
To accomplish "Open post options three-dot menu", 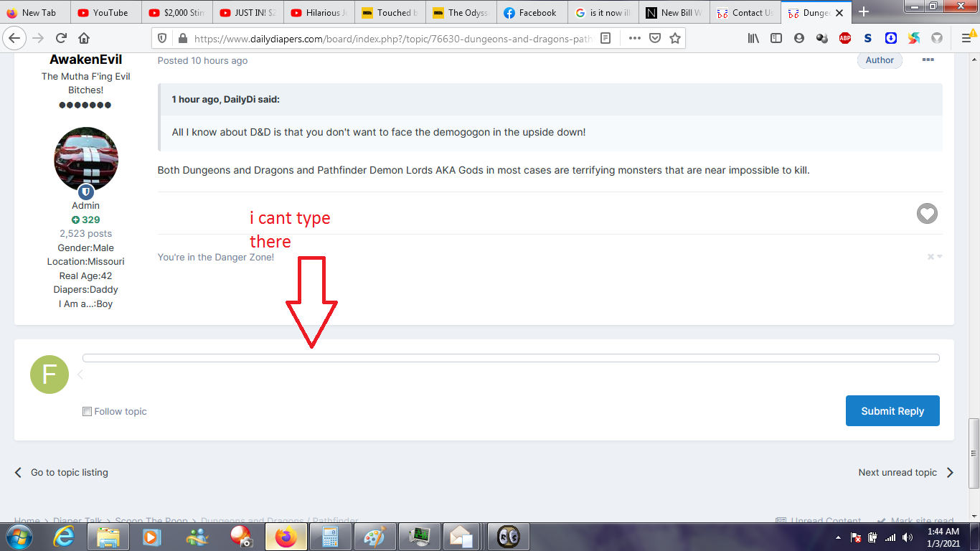I will (x=928, y=60).
